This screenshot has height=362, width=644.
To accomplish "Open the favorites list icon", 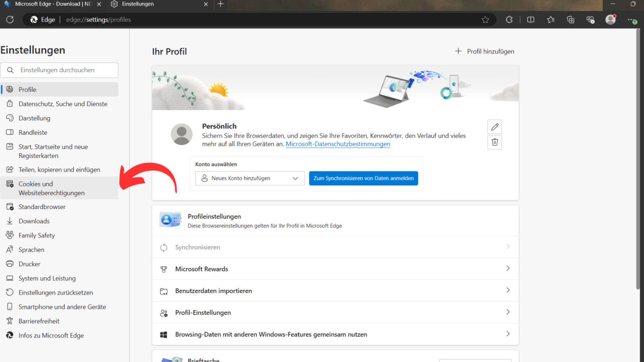I will click(x=551, y=20).
